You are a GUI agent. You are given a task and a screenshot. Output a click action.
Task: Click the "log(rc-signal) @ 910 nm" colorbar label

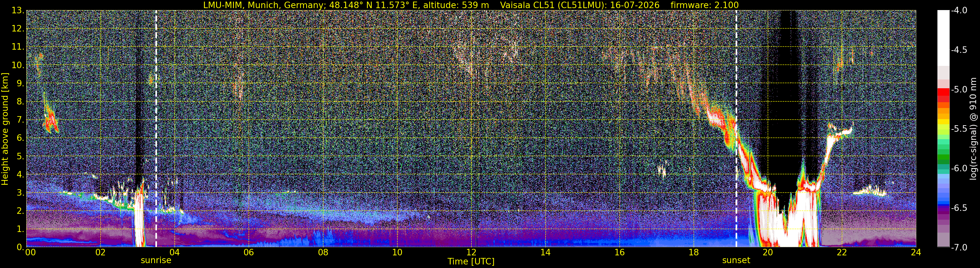pos(974,129)
